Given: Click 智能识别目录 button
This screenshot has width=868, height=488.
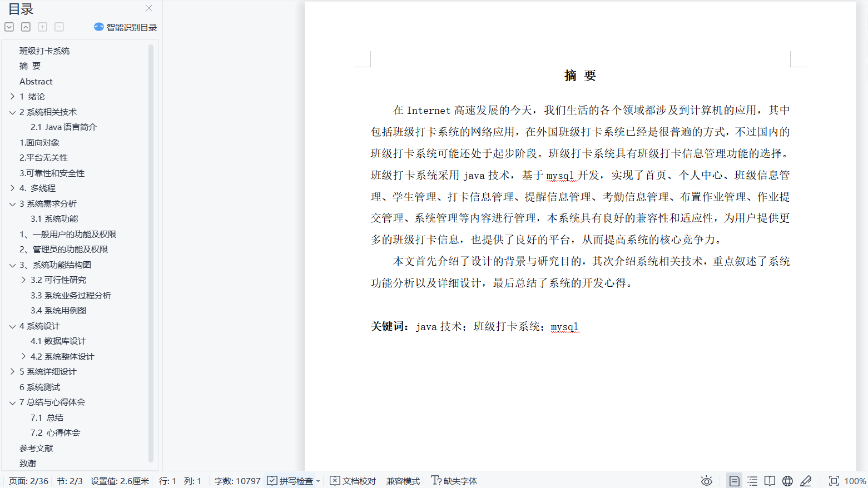Looking at the screenshot, I should [126, 27].
